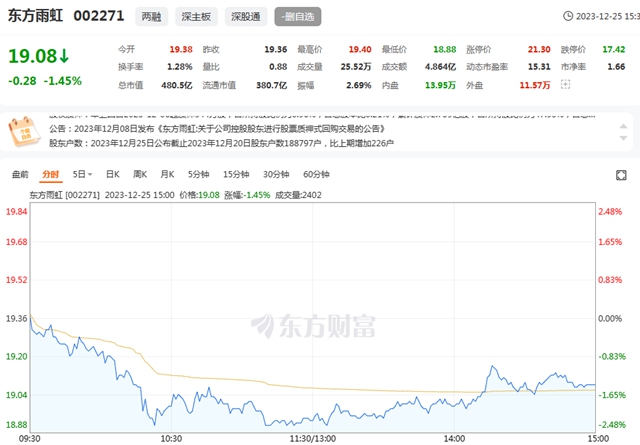The width and height of the screenshot is (640, 445).
Task: Click the calendar news icon
Action: pos(24,131)
